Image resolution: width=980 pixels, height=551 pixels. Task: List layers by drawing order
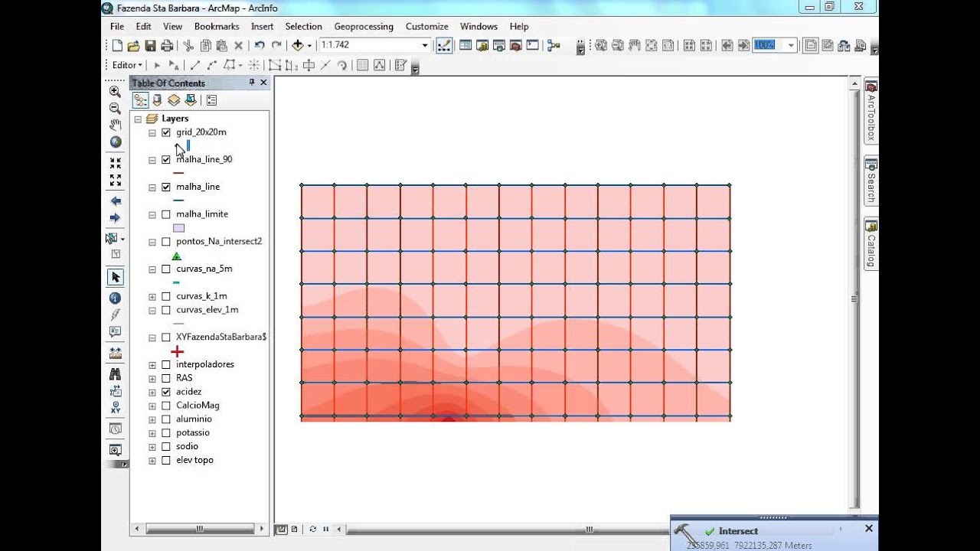tap(140, 100)
